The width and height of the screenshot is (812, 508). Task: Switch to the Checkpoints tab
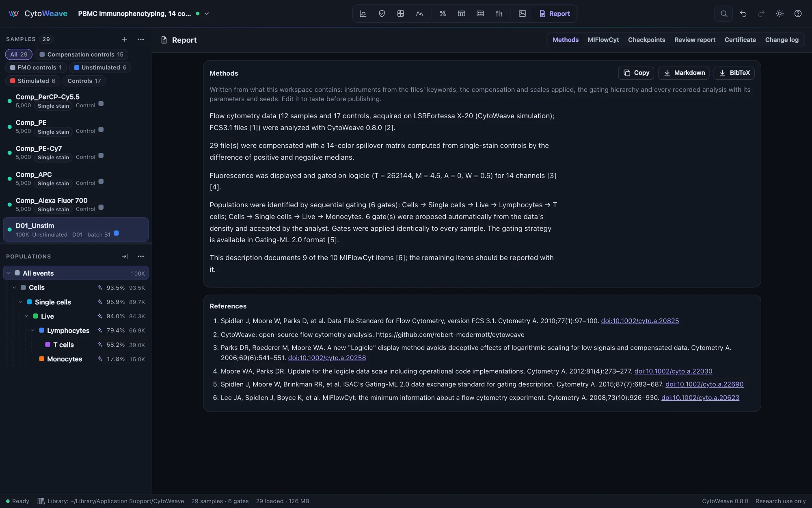[x=646, y=40]
